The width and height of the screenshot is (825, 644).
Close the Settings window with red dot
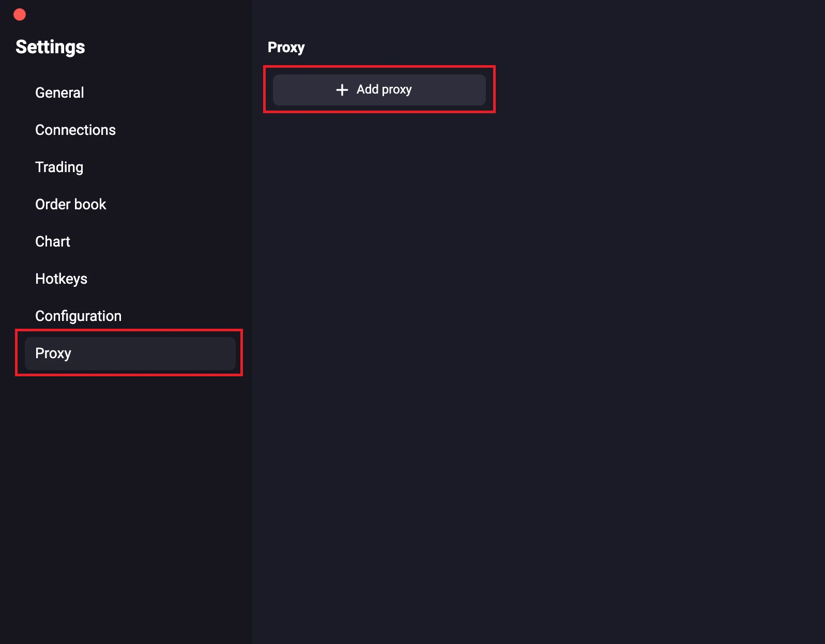pos(20,14)
